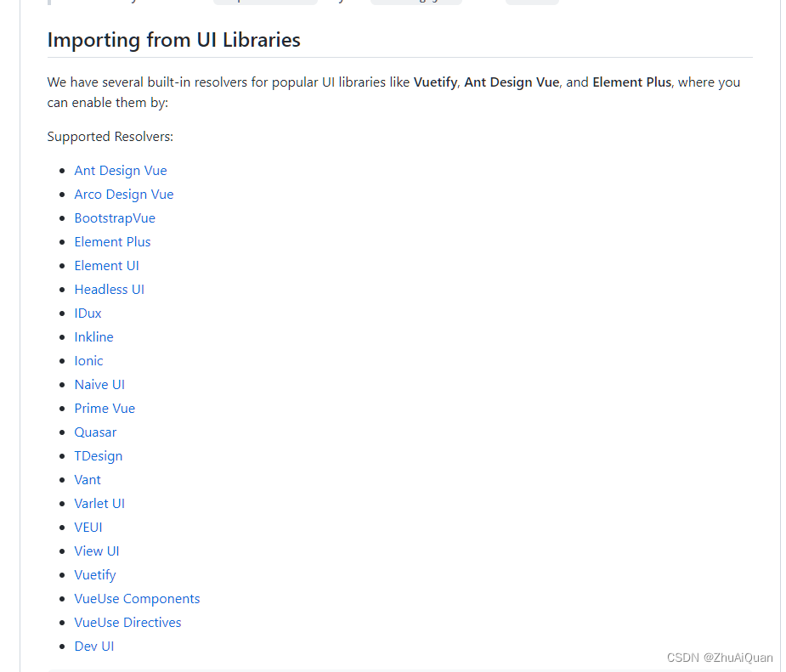
Task: Click the Importing from UI Libraries heading
Action: pos(174,40)
